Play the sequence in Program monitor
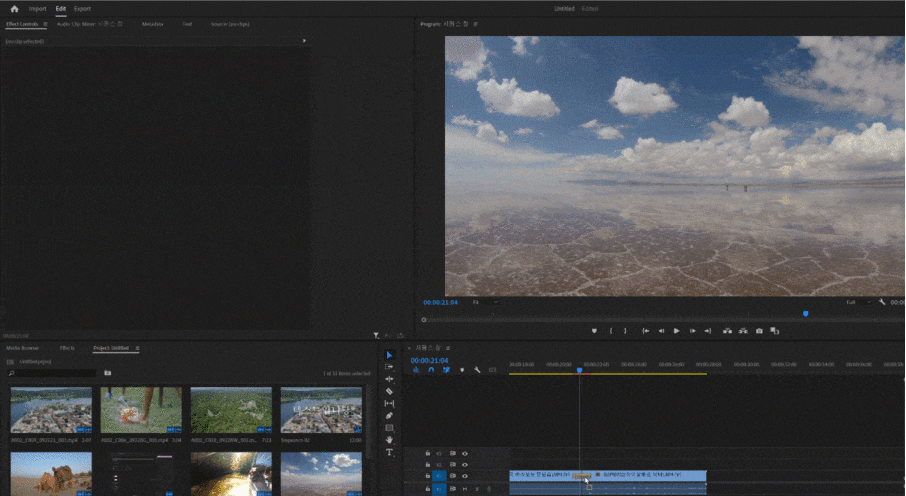Image resolution: width=906 pixels, height=496 pixels. tap(677, 331)
